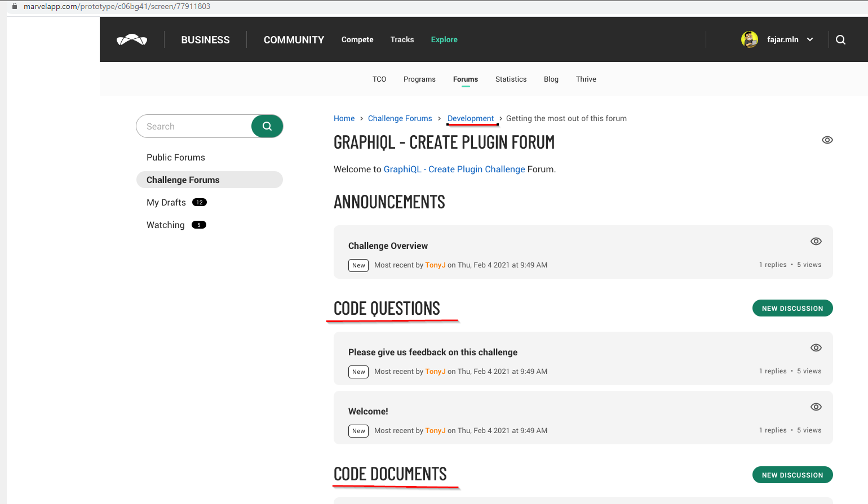Select Compete in the top navigation
The width and height of the screenshot is (868, 504).
click(x=357, y=39)
